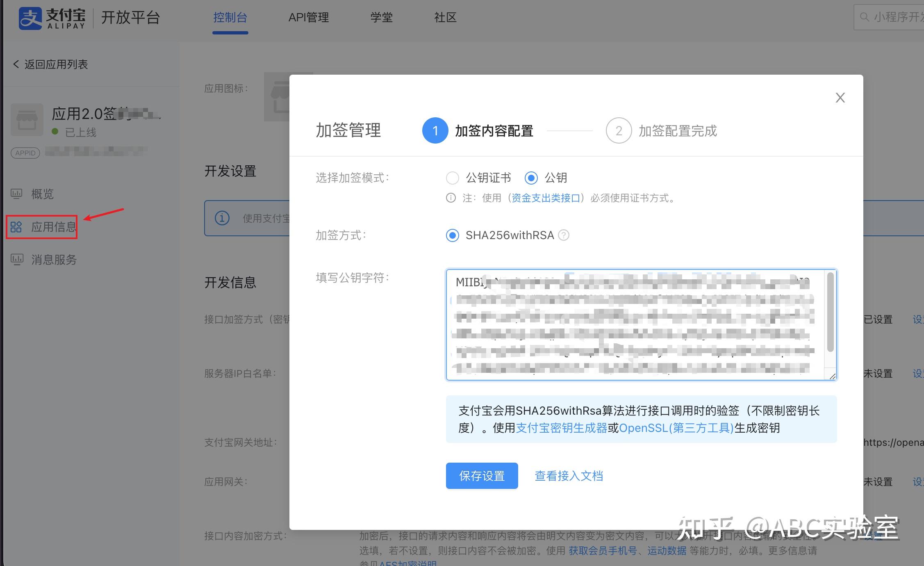Select the 公钥 signing mode
The width and height of the screenshot is (924, 566).
(x=531, y=178)
